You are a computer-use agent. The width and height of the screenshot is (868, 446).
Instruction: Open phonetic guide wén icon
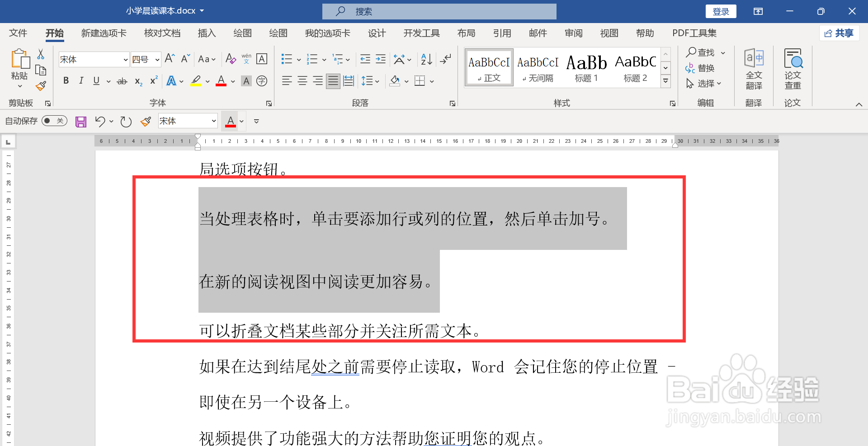point(246,59)
